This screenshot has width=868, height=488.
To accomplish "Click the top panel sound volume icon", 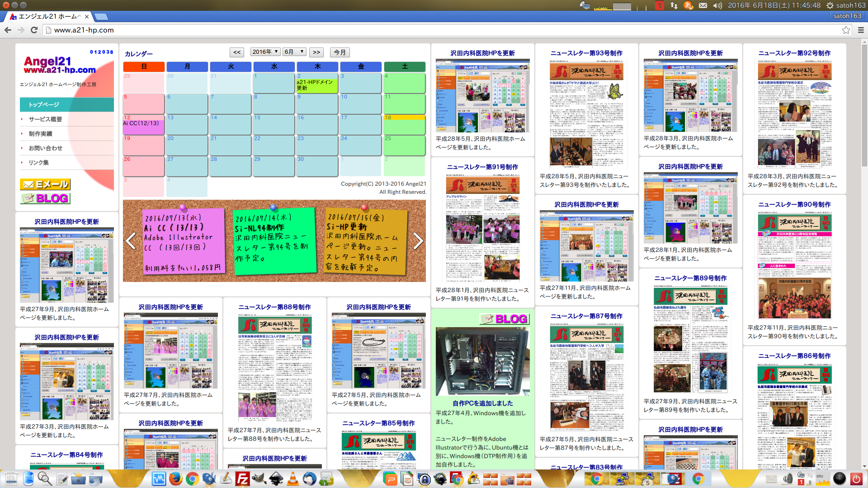I will click(717, 5).
